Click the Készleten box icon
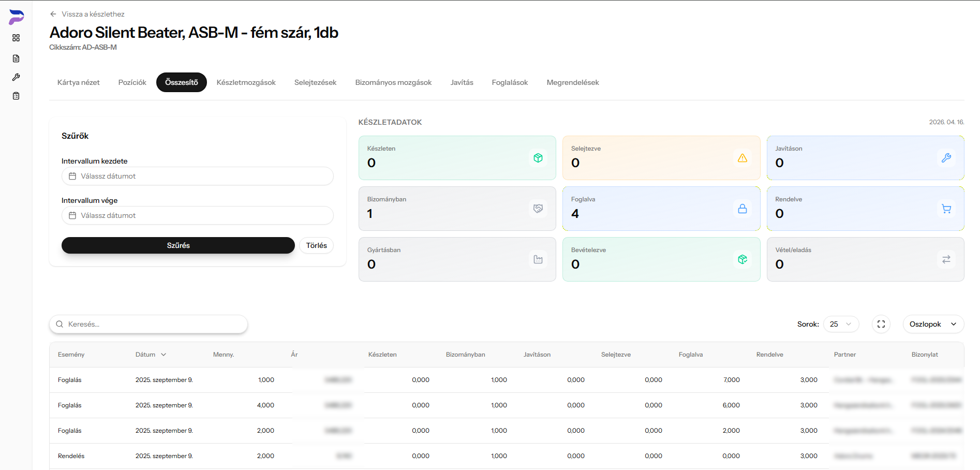 (538, 158)
